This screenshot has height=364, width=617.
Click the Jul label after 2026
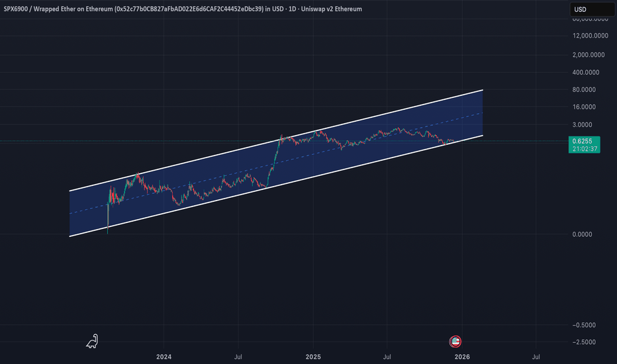536,357
